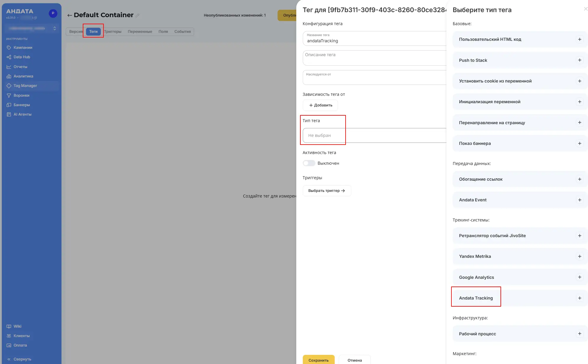The width and height of the screenshot is (588, 364).
Task: Select Пользовательский HTML код tag type
Action: coord(520,39)
